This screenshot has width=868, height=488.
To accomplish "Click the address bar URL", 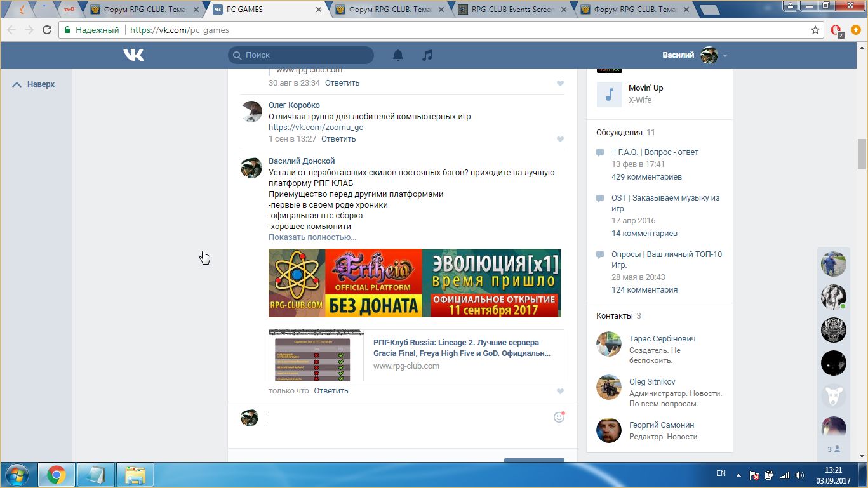I will pos(180,30).
